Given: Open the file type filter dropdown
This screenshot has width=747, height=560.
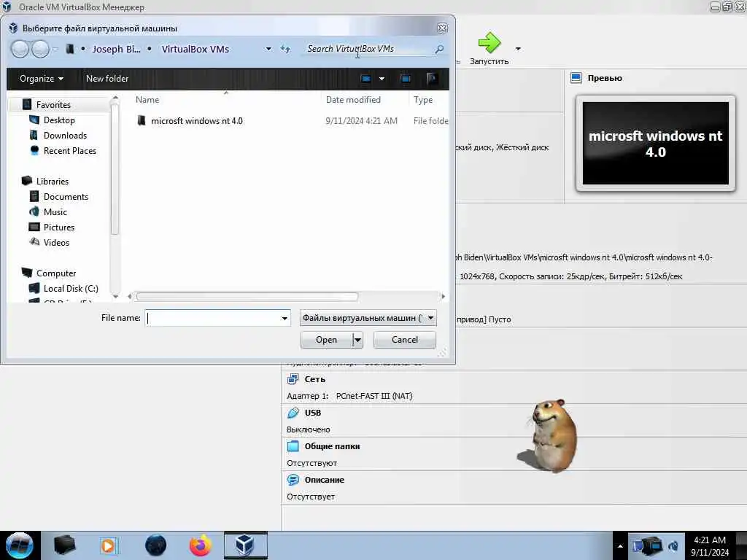Looking at the screenshot, I should click(x=368, y=318).
